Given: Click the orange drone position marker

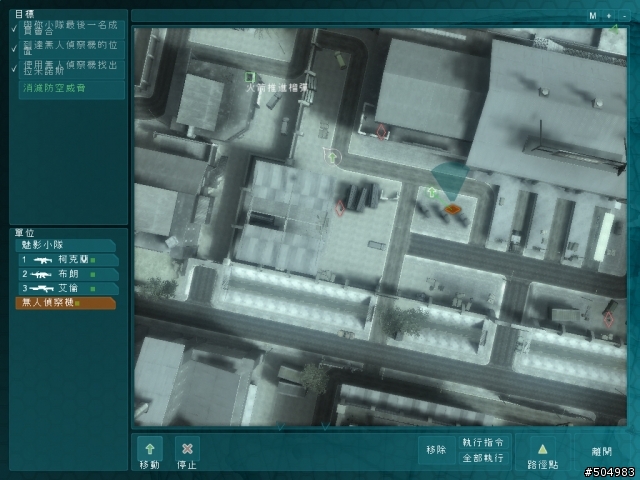Looking at the screenshot, I should [452, 210].
